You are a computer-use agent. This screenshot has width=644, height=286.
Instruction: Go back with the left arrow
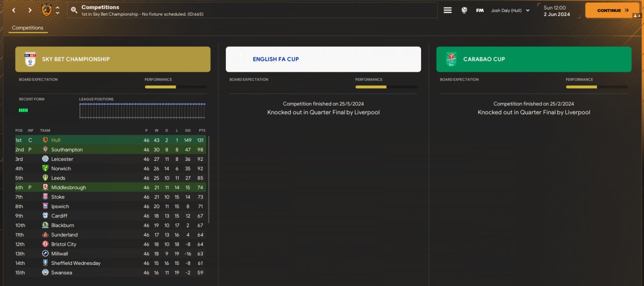click(x=14, y=10)
